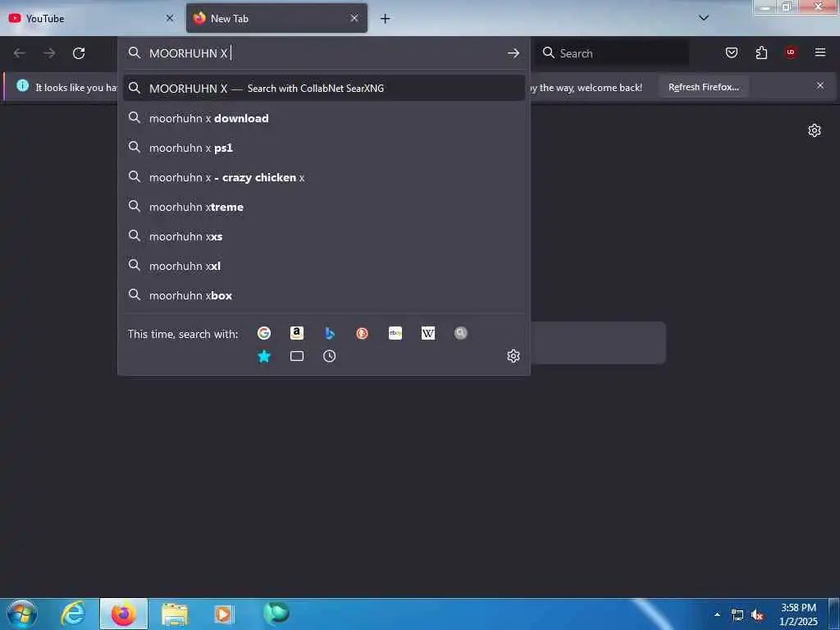
Task: Open the clock showing 3:58 PM
Action: coord(798,614)
